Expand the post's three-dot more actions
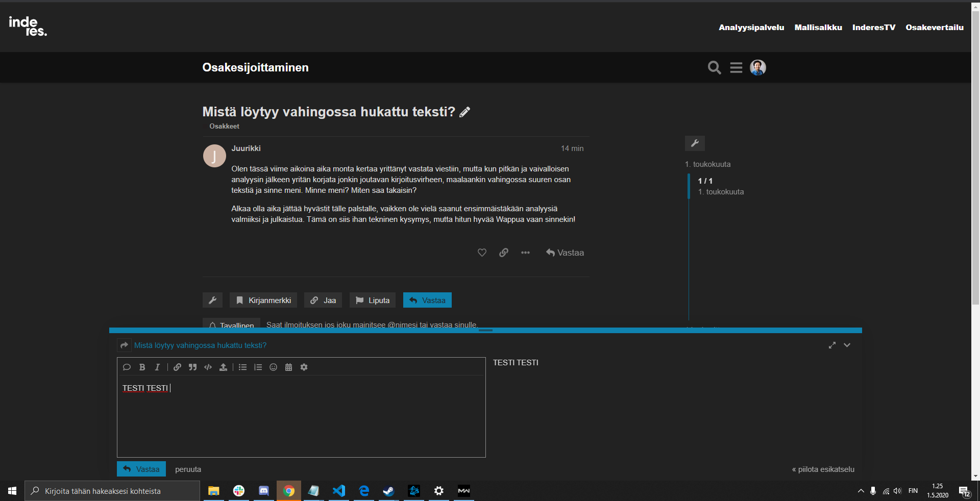 pyautogui.click(x=525, y=253)
